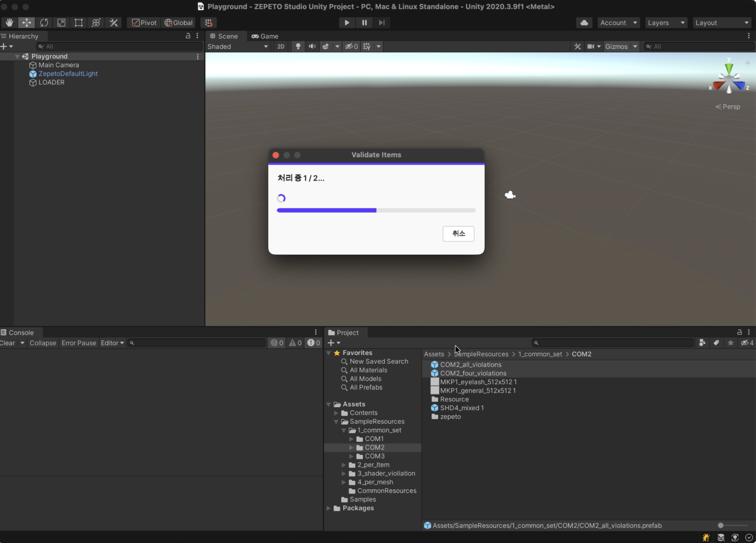Screen dimensions: 756x543
Task: Expand the 2_per_Item folder
Action: pyautogui.click(x=343, y=464)
